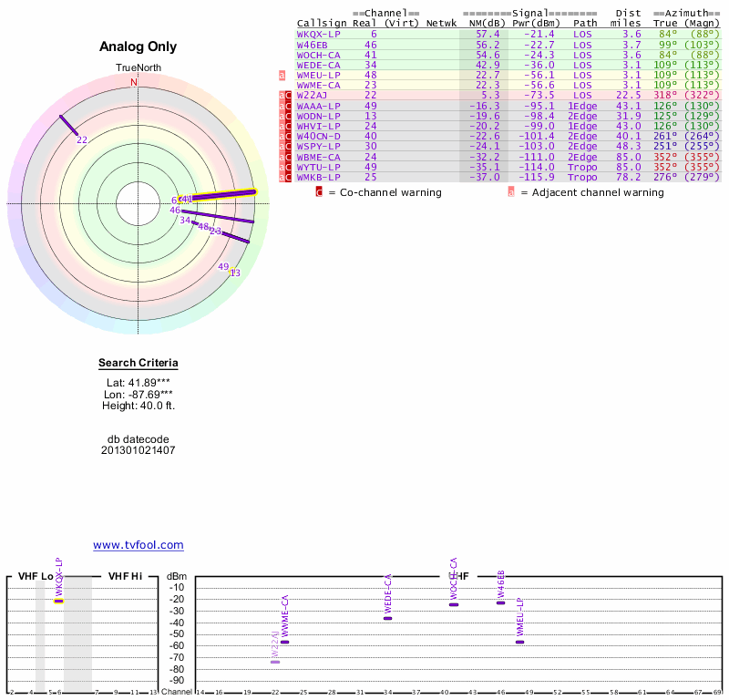This screenshot has height=700, width=729.
Task: Click the pink 'a' adjacent channel legend icon
Action: coord(511,192)
